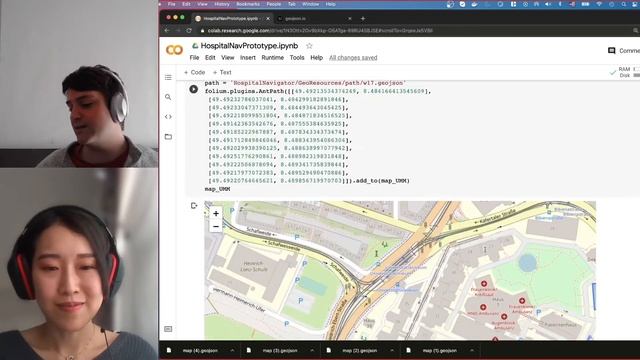Add a new Code cell
640x360 pixels.
[194, 72]
